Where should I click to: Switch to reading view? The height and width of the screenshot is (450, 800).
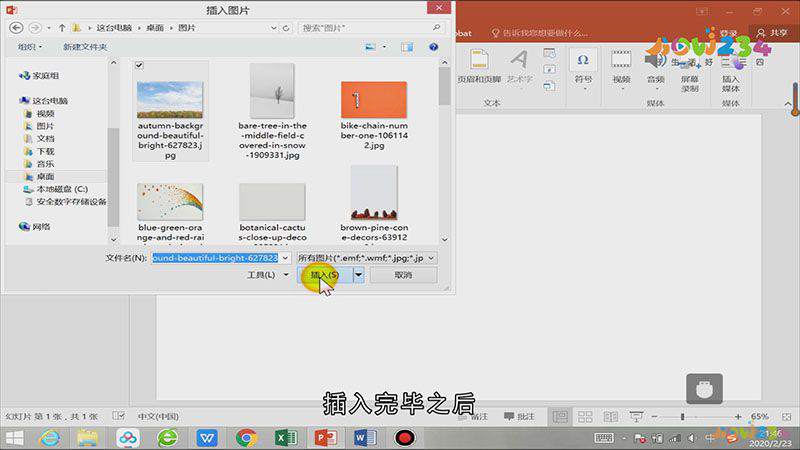click(611, 417)
